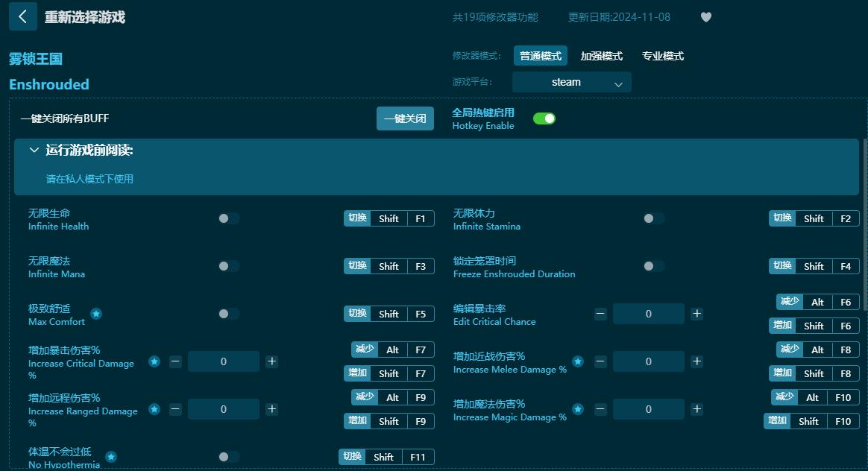Collapse the 运行游戏前阅读 notice section
This screenshot has width=868, height=471.
pos(34,150)
